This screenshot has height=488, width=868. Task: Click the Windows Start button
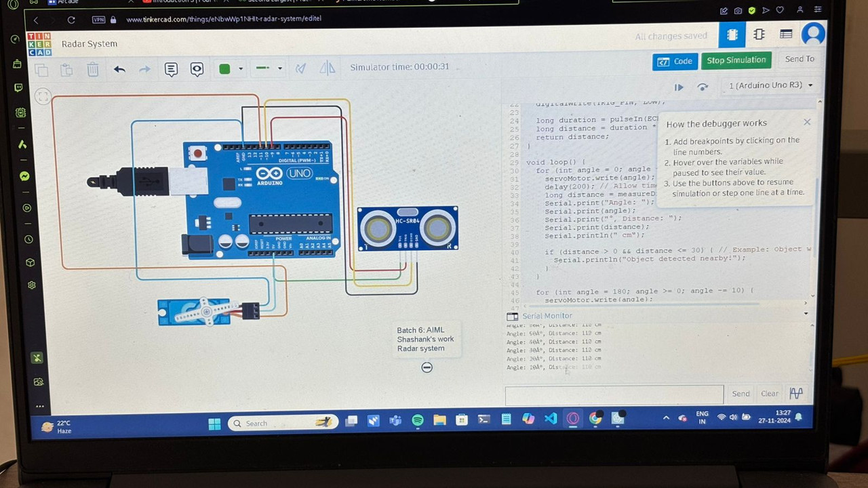pos(214,424)
